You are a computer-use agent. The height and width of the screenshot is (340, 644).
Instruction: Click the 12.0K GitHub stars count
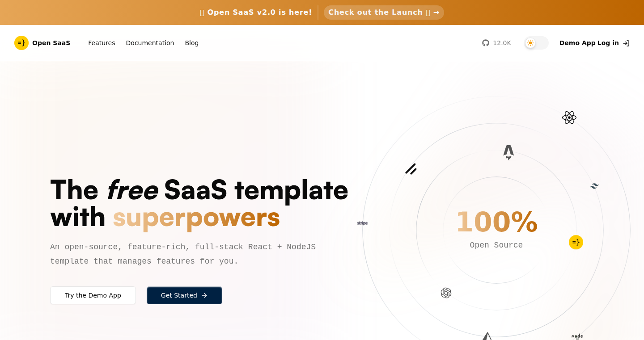[x=502, y=43]
